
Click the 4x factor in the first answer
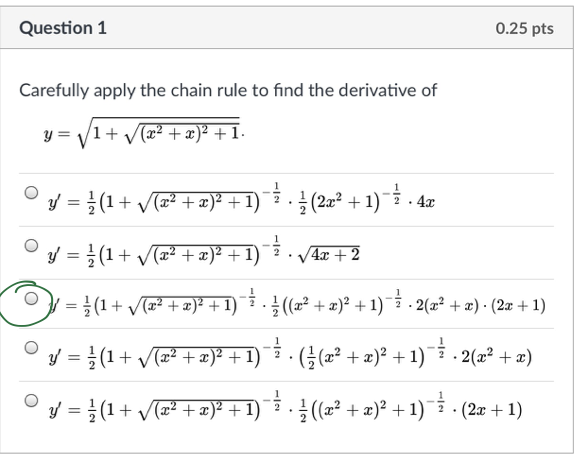(426, 202)
